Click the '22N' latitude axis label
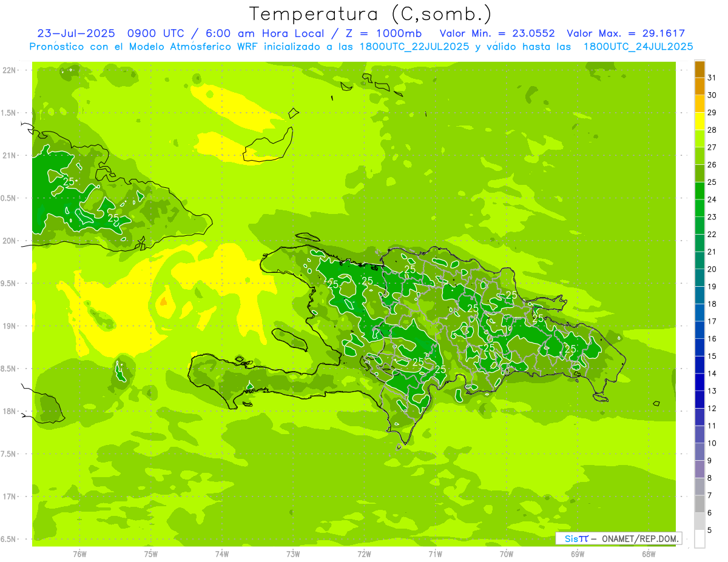The image size is (728, 562). pos(10,70)
